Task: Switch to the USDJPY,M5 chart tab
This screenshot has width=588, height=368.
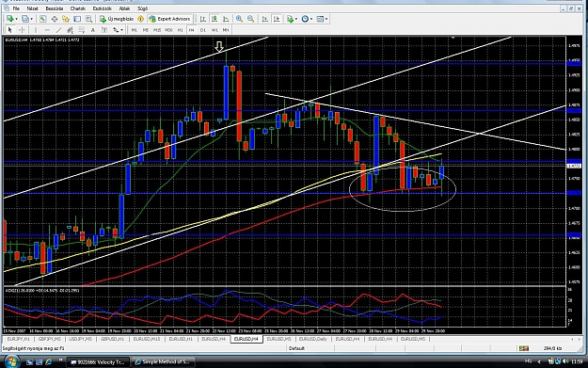Action: click(80, 339)
